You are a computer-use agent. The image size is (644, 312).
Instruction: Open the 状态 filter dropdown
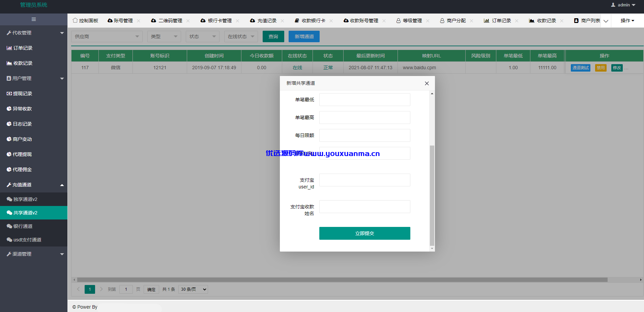[203, 36]
